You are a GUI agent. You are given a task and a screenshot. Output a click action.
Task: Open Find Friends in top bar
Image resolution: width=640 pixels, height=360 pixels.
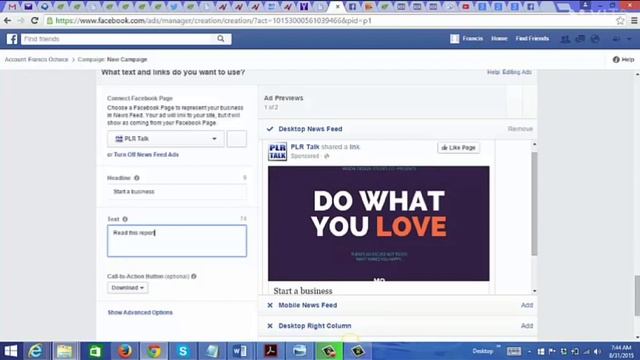tap(532, 38)
